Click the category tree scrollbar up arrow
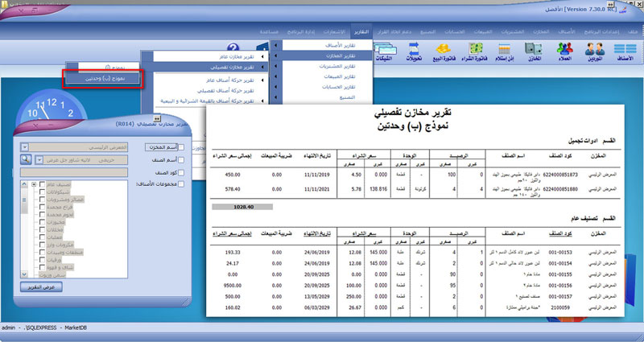Image resolution: width=644 pixels, height=342 pixels. click(24, 184)
